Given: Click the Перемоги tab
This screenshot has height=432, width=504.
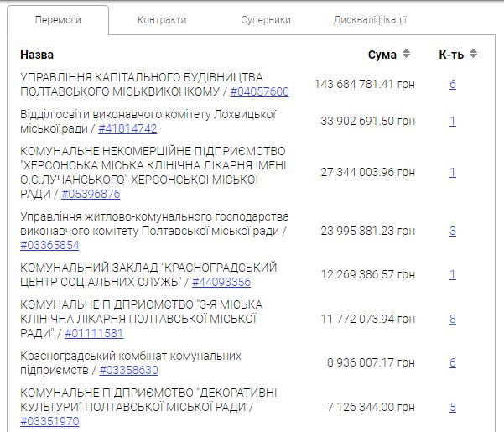Looking at the screenshot, I should (x=58, y=20).
